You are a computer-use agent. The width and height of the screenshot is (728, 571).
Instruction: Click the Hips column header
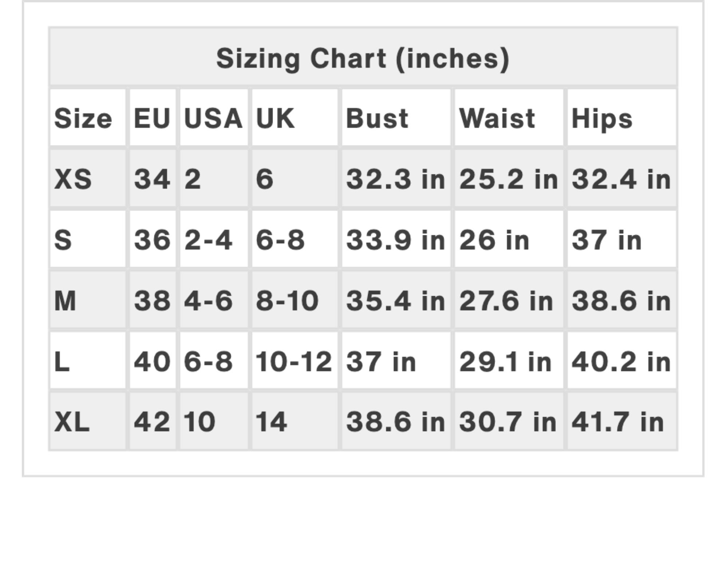[x=602, y=118]
